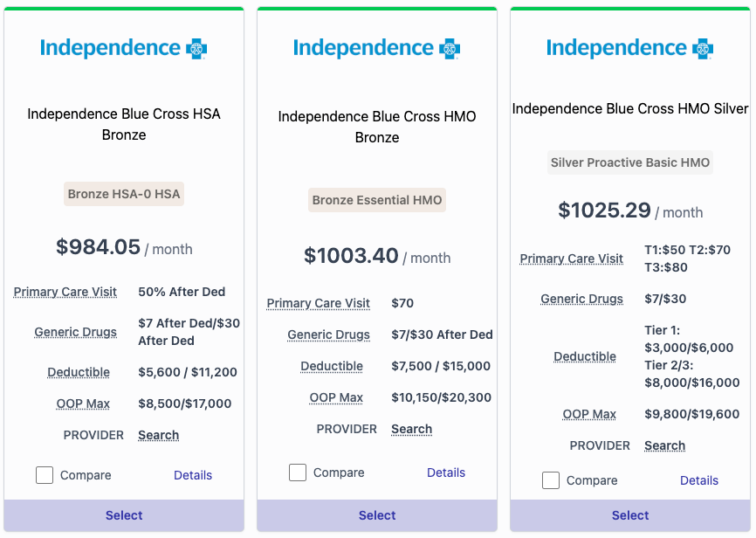Click the Independence logo on HMO Silver card
The height and width of the screenshot is (538, 756).
click(629, 48)
